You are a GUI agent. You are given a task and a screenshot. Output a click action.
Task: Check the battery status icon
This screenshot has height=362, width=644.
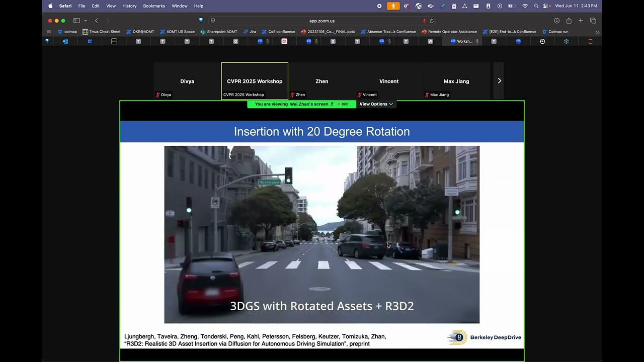512,6
